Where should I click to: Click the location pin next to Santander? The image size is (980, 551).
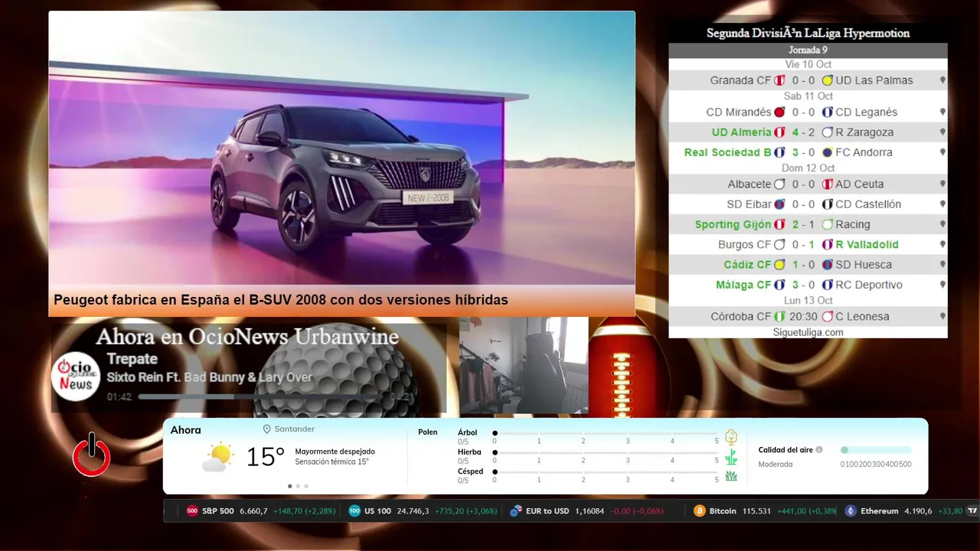point(267,429)
